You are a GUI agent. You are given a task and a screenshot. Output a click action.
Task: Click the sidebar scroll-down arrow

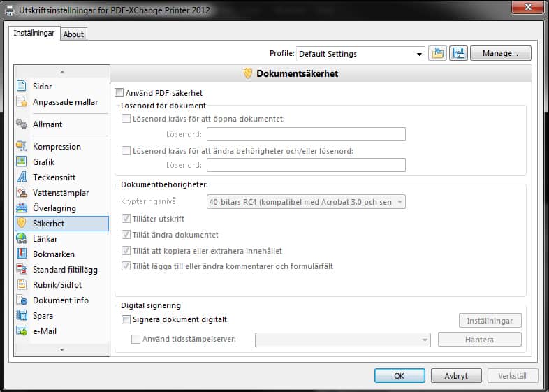[62, 349]
